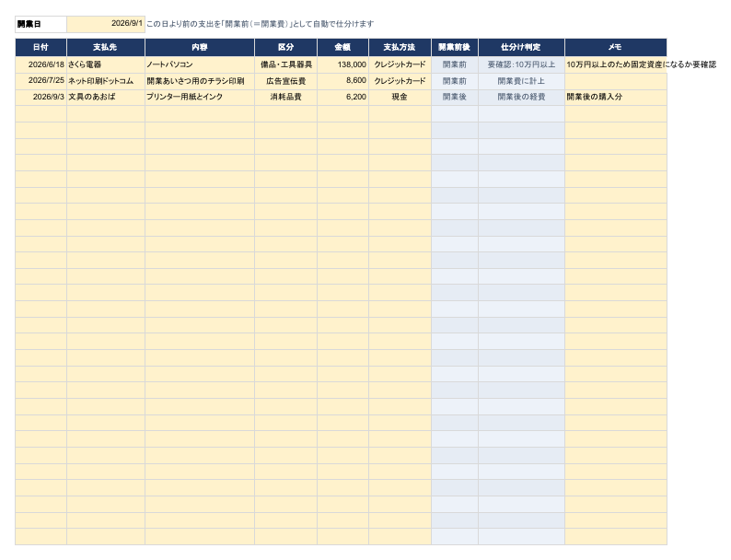Click the cell プリンター用紙とインク
This screenshot has height=560, width=731.
(x=200, y=97)
